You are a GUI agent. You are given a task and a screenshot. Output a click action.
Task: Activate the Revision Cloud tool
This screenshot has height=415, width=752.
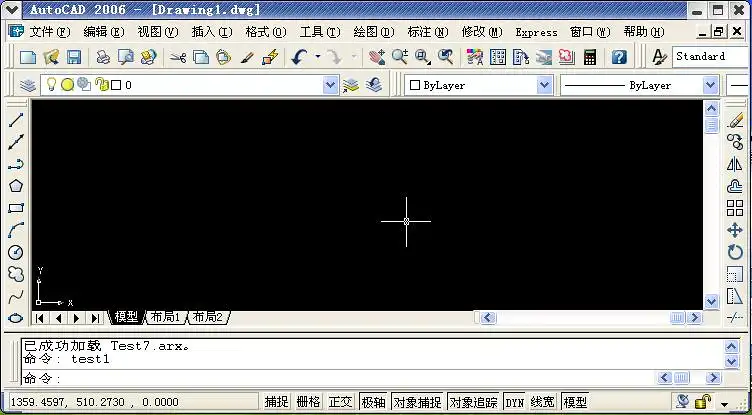tap(16, 274)
